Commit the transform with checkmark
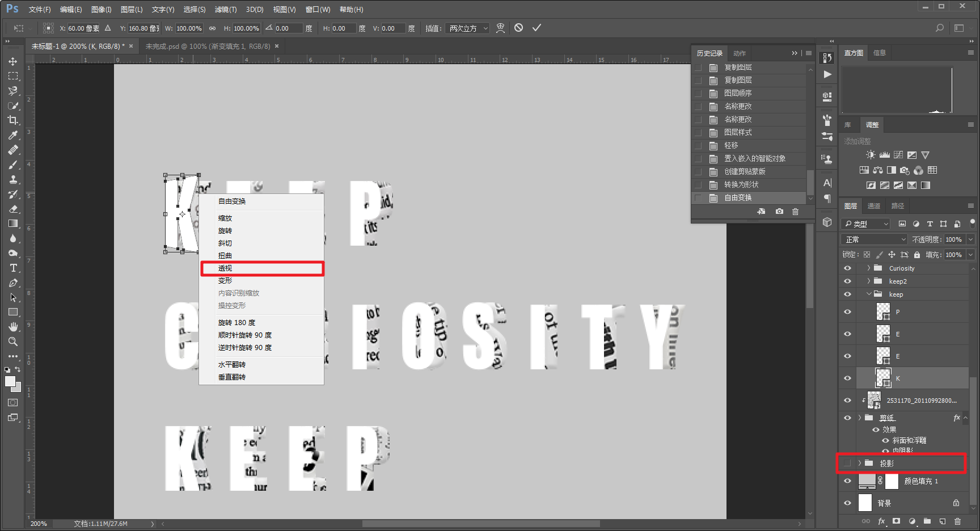This screenshot has height=531, width=980. (537, 28)
